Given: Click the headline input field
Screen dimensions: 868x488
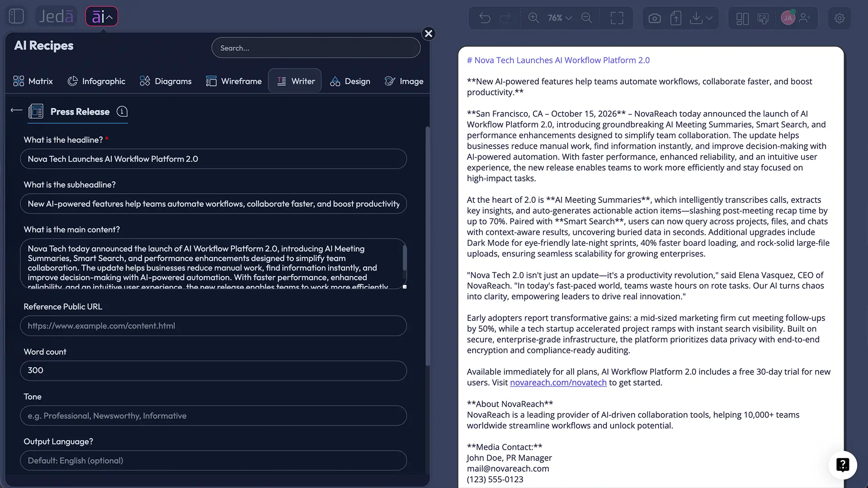Looking at the screenshot, I should click(x=213, y=159).
